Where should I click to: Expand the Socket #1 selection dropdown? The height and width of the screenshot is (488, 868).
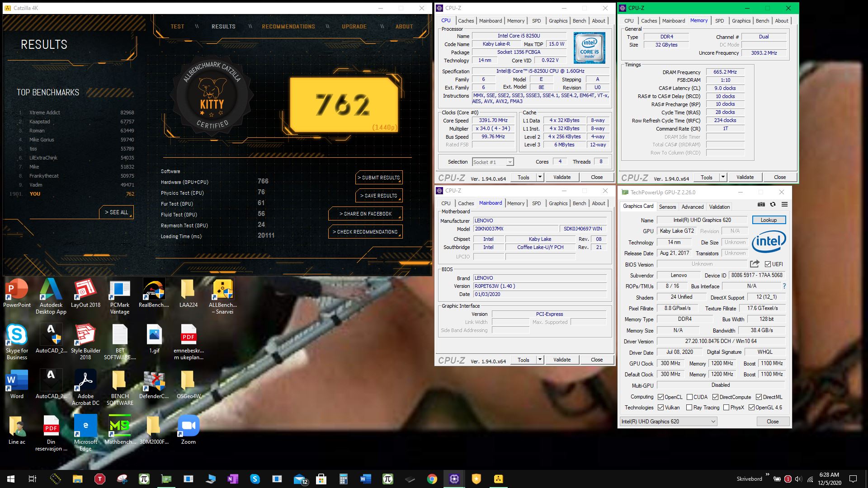tap(509, 162)
